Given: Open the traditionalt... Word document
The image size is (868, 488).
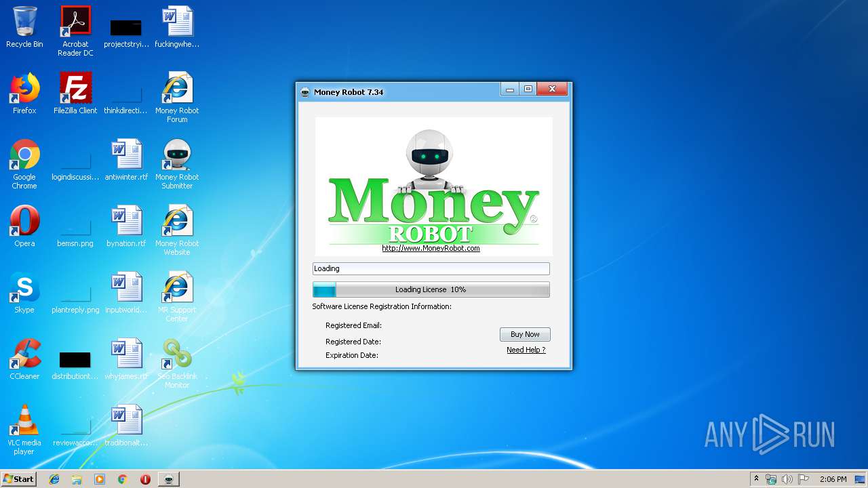Looking at the screenshot, I should coord(126,426).
